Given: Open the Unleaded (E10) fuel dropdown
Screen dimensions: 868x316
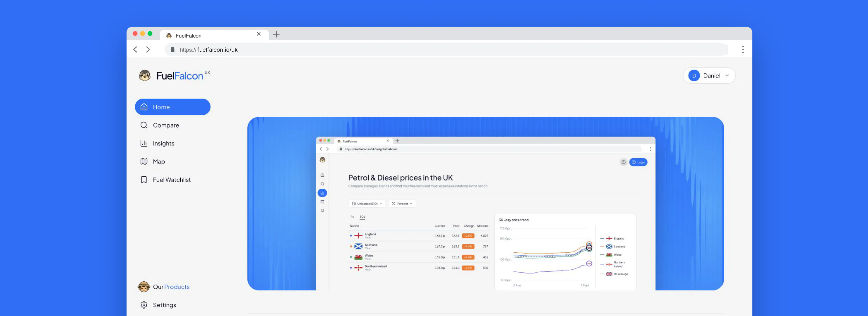Looking at the screenshot, I should [x=367, y=204].
